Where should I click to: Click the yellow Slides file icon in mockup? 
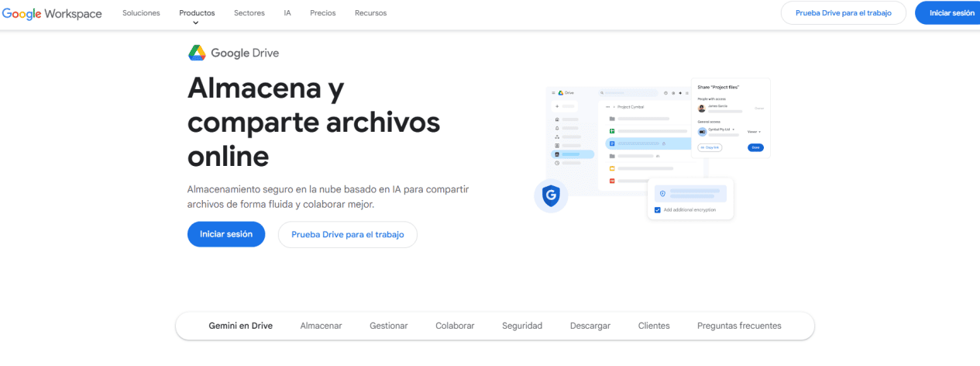point(612,168)
